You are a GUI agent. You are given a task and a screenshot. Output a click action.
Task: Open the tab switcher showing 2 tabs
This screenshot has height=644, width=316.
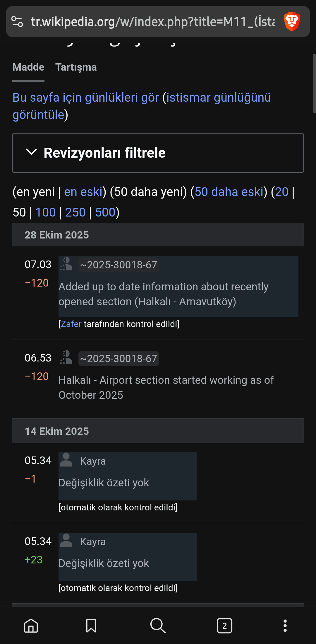point(224,626)
